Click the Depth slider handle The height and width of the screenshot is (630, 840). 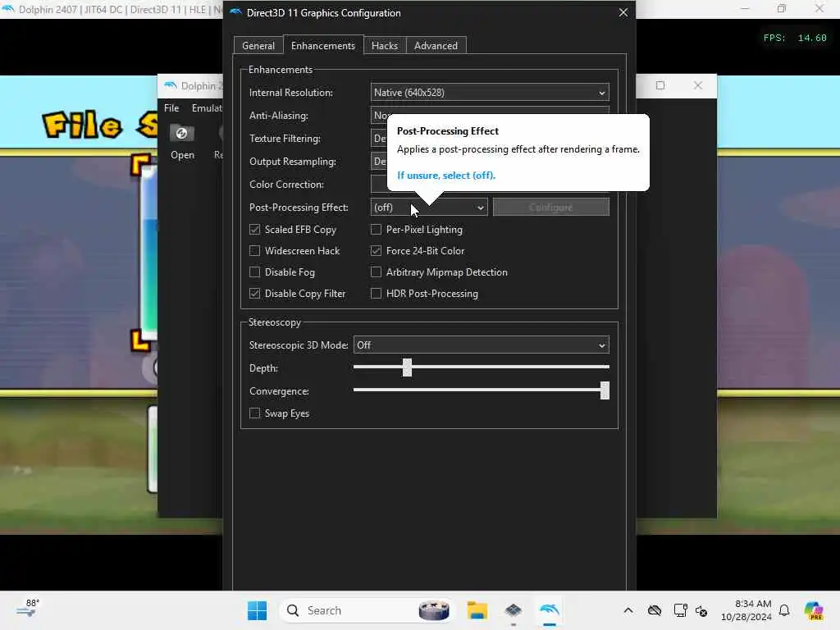(407, 367)
